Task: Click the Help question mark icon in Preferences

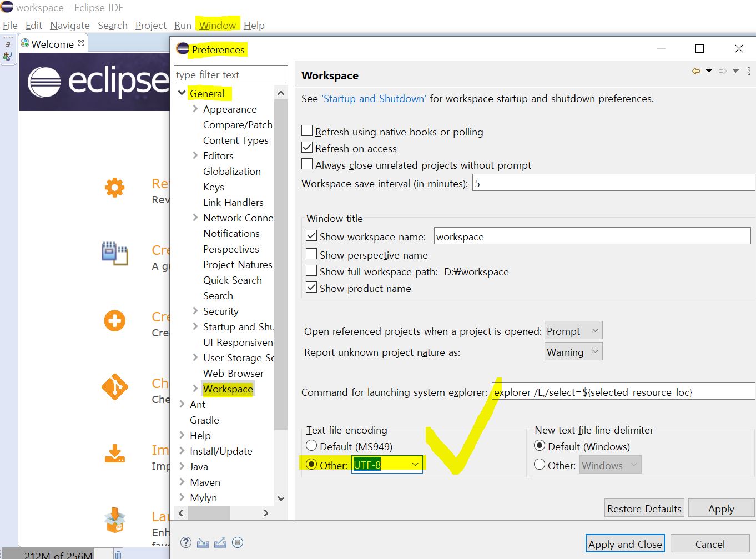Action: [186, 543]
